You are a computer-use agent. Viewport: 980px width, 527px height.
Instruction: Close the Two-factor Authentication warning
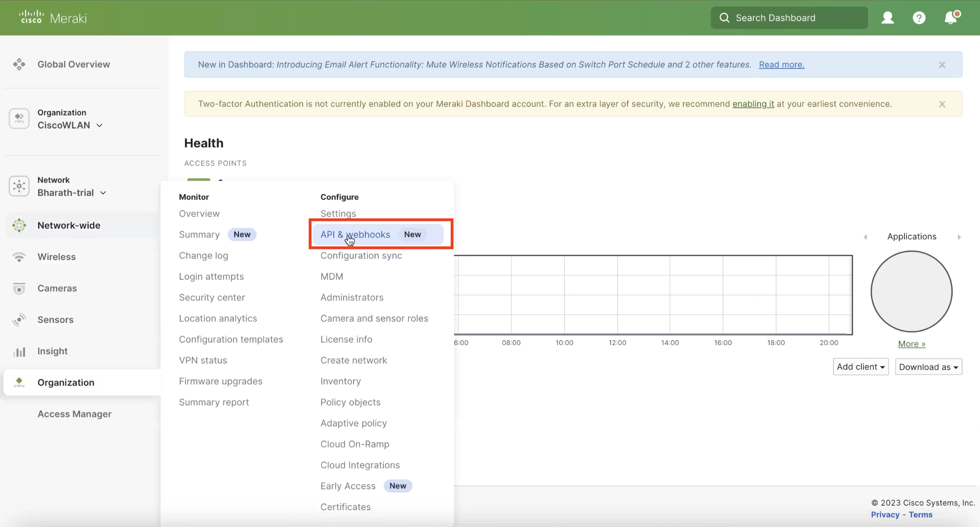coord(942,104)
